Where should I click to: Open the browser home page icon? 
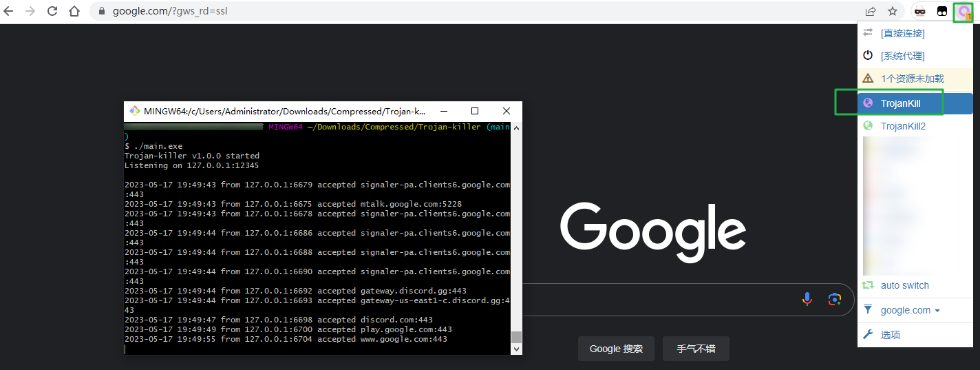tap(74, 11)
